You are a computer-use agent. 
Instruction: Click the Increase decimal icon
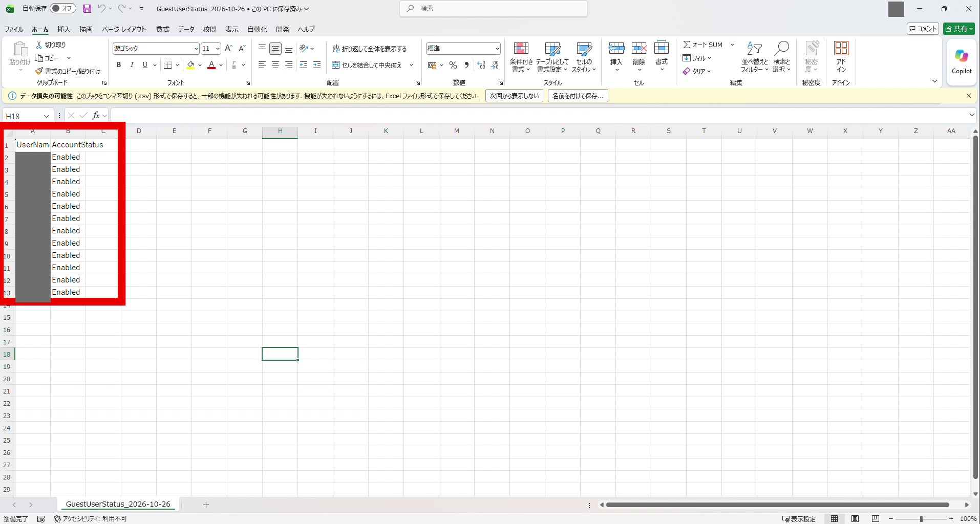tap(481, 65)
